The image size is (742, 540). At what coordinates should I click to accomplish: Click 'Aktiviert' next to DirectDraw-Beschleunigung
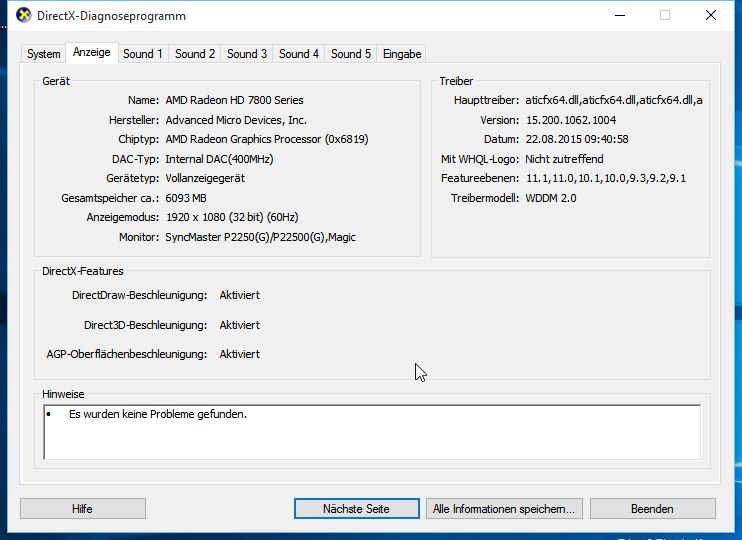click(x=239, y=295)
